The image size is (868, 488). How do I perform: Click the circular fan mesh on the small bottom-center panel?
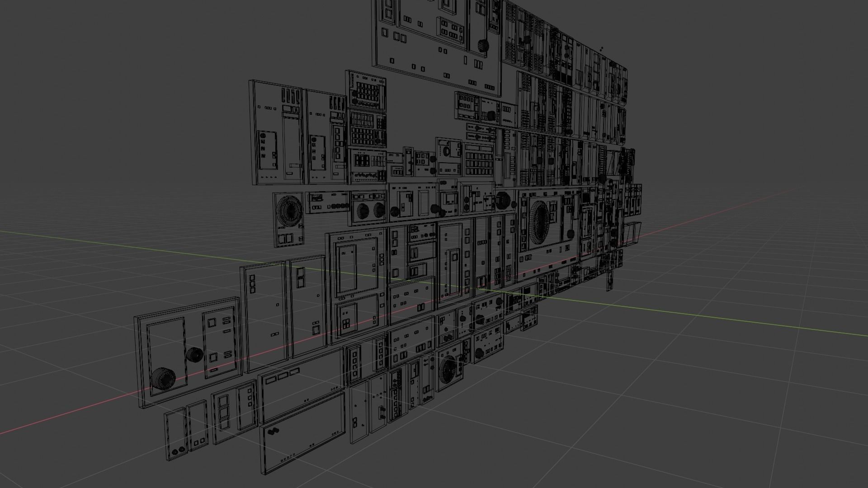tap(448, 371)
